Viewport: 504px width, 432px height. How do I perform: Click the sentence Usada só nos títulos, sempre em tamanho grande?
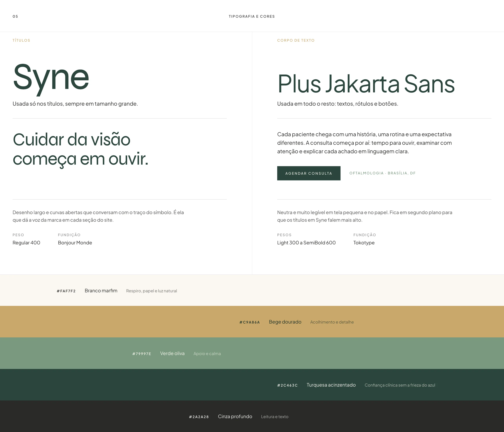75,104
